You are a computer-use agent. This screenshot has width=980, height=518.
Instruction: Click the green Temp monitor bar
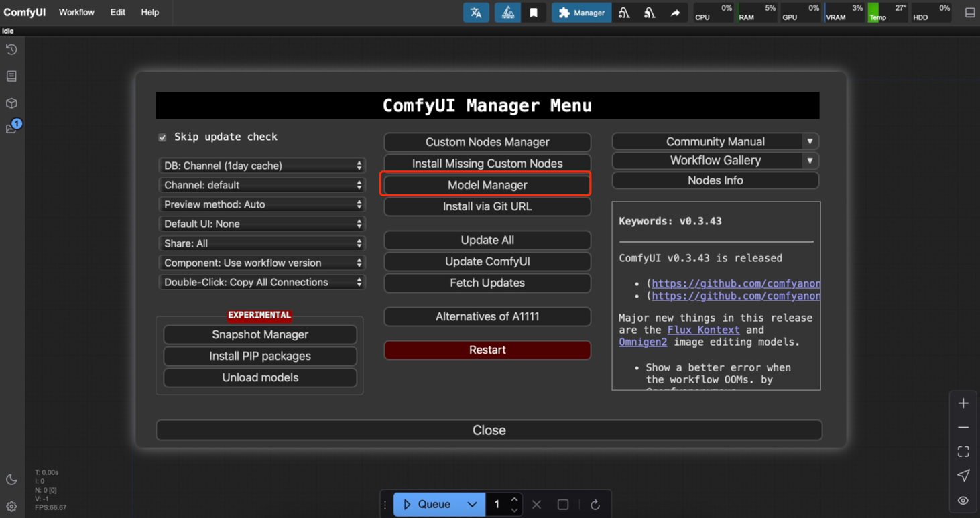pos(873,13)
